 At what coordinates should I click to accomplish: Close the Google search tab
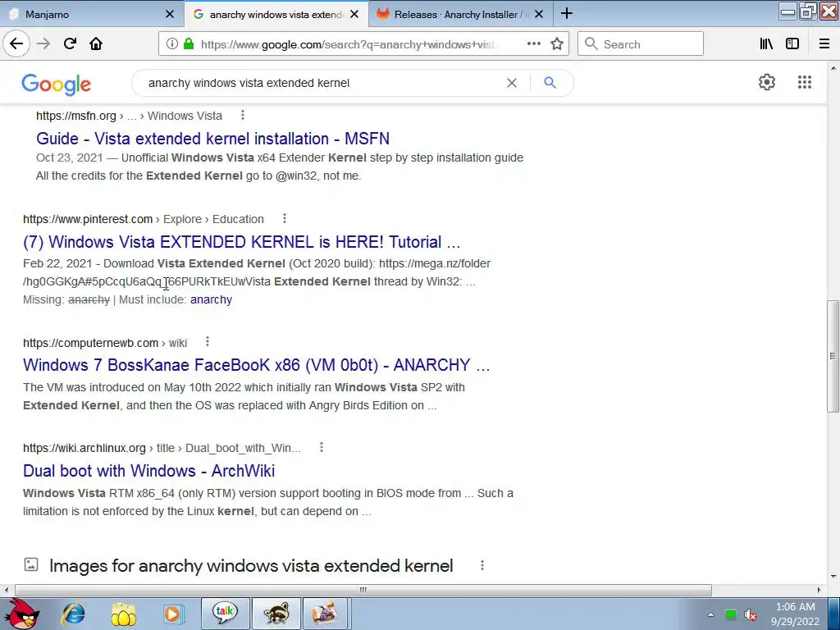pos(354,15)
